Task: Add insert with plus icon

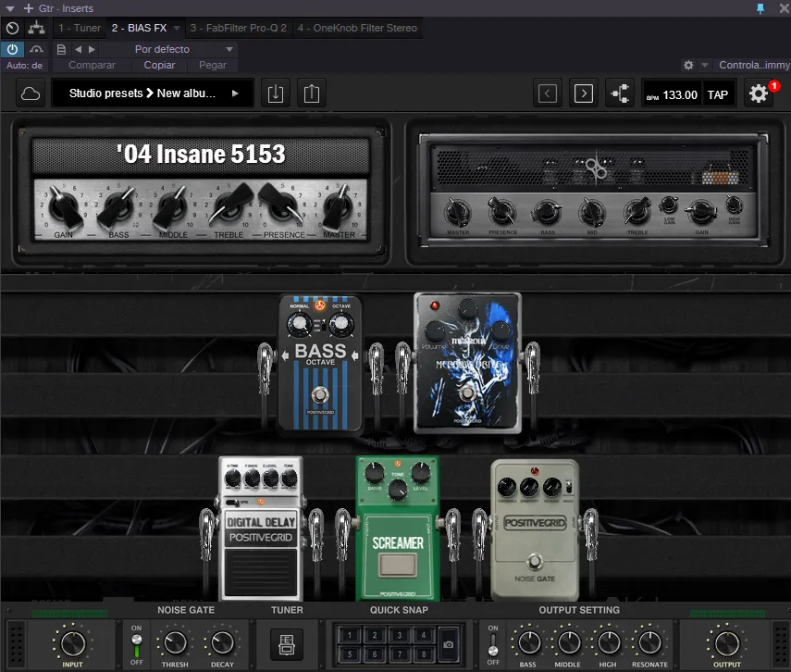Action: tap(29, 8)
